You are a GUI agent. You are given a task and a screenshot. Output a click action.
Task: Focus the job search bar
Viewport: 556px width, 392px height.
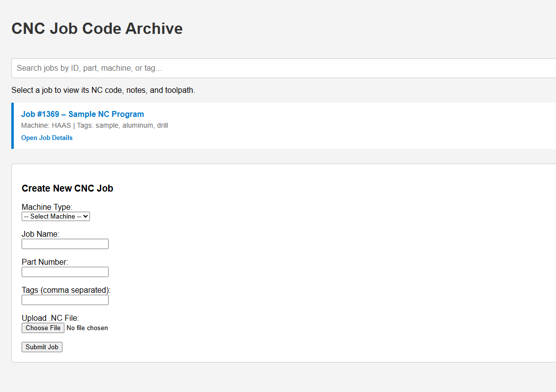pyautogui.click(x=197, y=68)
